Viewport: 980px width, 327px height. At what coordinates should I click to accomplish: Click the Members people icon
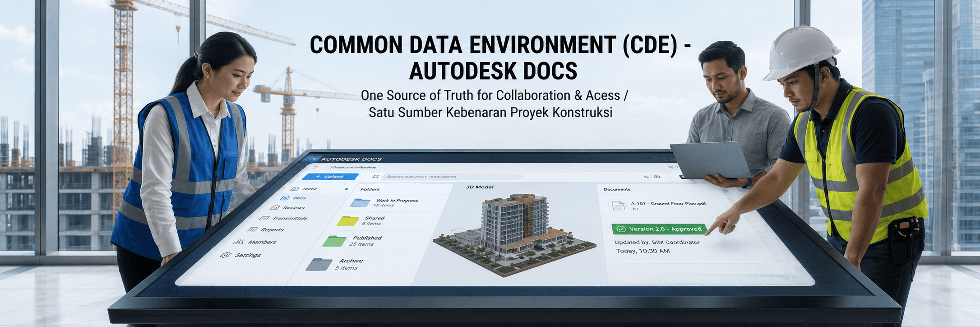(x=239, y=242)
